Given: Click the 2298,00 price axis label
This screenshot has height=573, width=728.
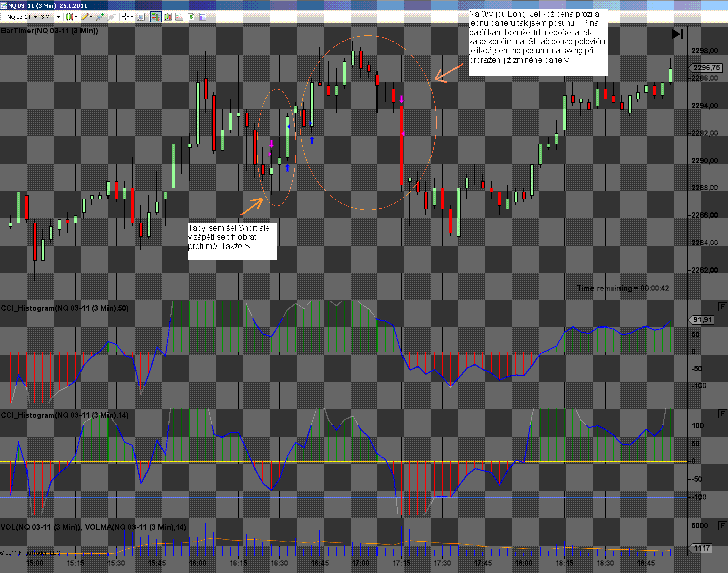Looking at the screenshot, I should pyautogui.click(x=705, y=51).
